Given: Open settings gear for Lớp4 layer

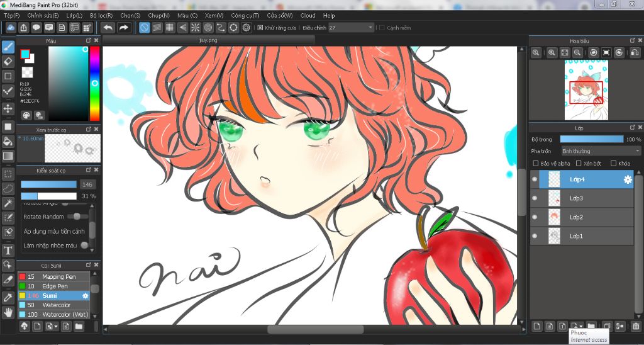Looking at the screenshot, I should (628, 179).
